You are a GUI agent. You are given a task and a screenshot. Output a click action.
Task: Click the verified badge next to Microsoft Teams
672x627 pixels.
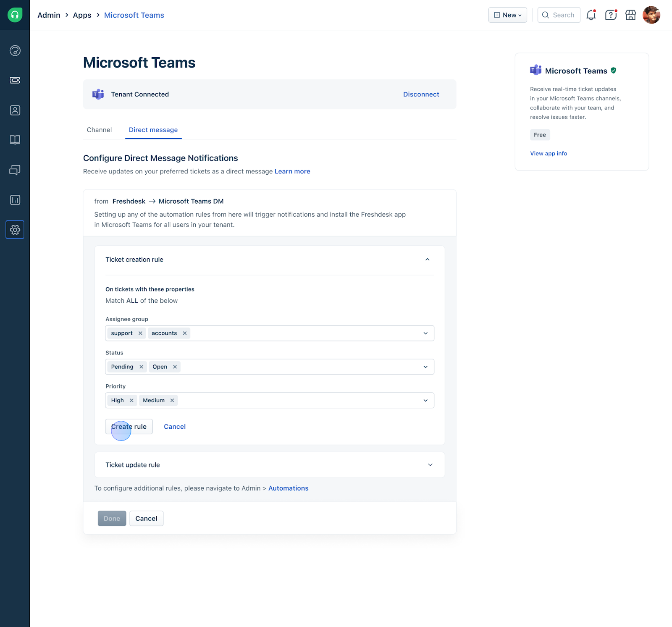tap(613, 71)
